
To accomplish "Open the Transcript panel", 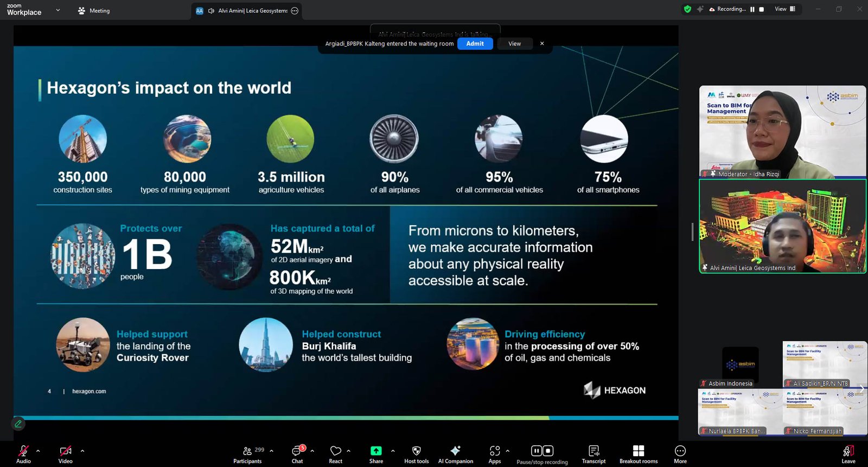I will 593,454.
